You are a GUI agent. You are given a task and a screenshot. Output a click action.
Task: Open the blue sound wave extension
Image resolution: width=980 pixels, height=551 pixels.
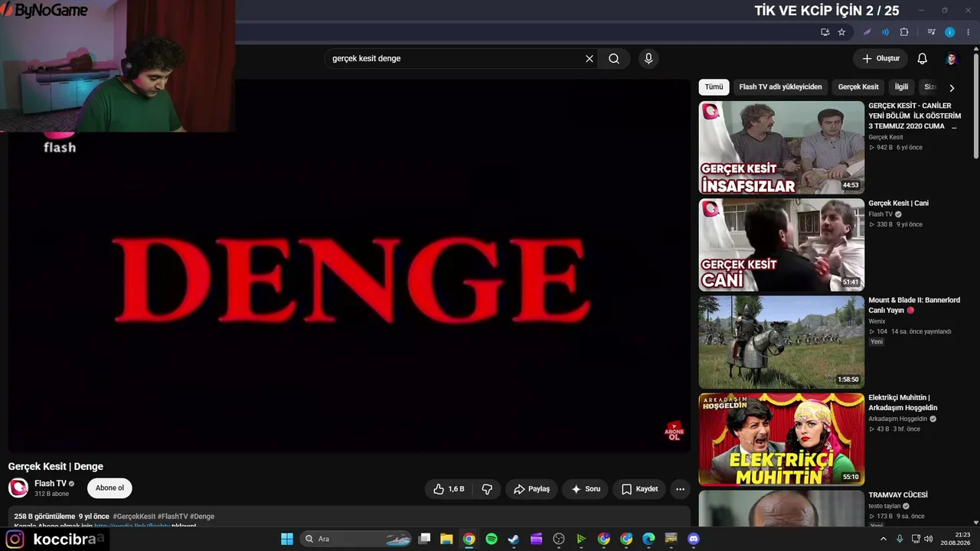pos(885,32)
